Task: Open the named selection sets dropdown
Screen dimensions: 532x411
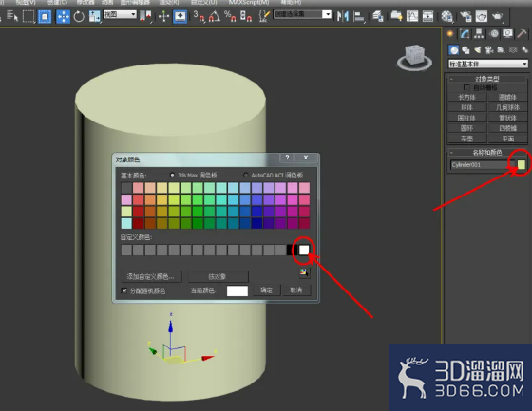Action: [302, 14]
